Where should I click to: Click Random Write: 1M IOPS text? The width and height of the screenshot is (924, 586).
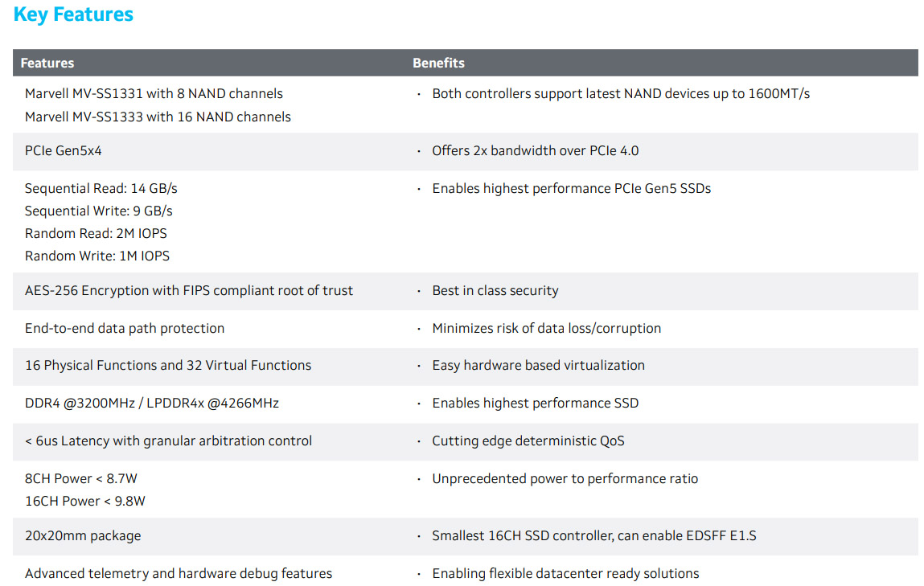pos(97,256)
